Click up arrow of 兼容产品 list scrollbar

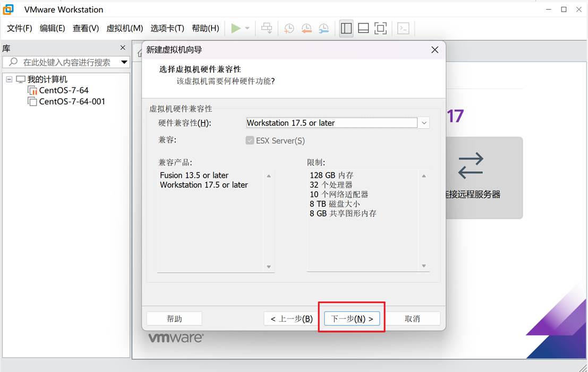(x=269, y=176)
